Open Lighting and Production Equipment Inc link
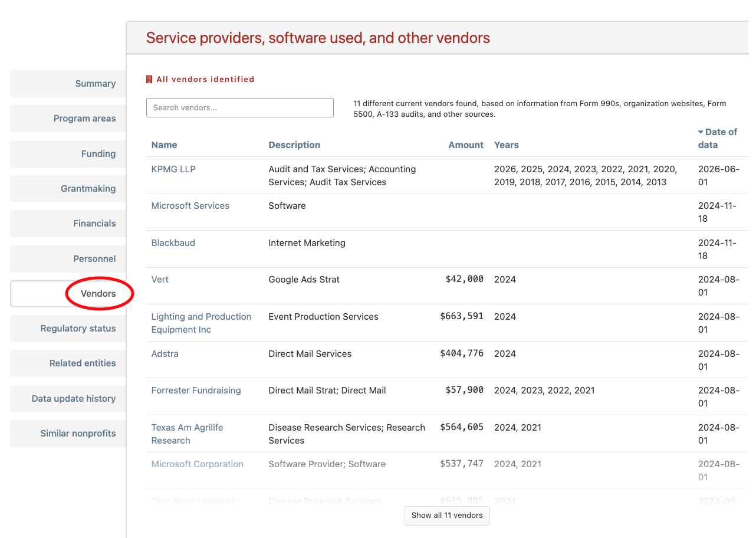Image resolution: width=756 pixels, height=538 pixels. click(202, 323)
